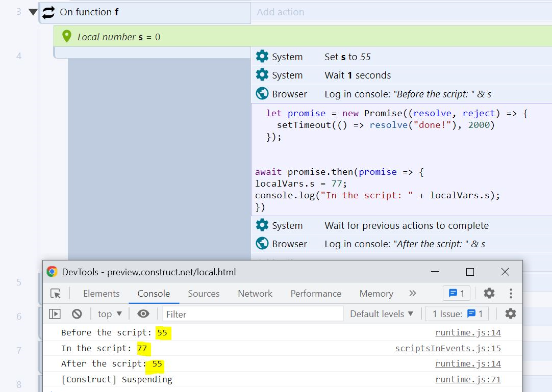This screenshot has height=392, width=552.
Task: Switch to the Console tab
Action: tap(154, 294)
